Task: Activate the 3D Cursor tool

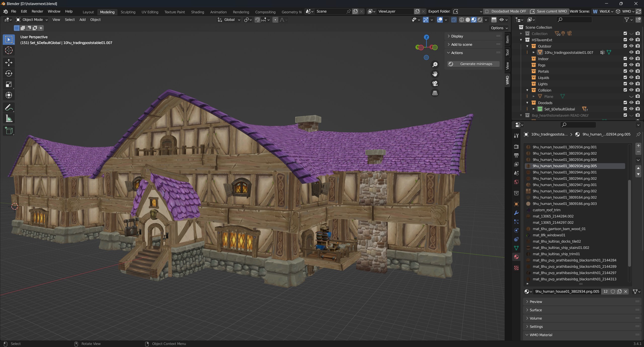Action: pyautogui.click(x=9, y=51)
